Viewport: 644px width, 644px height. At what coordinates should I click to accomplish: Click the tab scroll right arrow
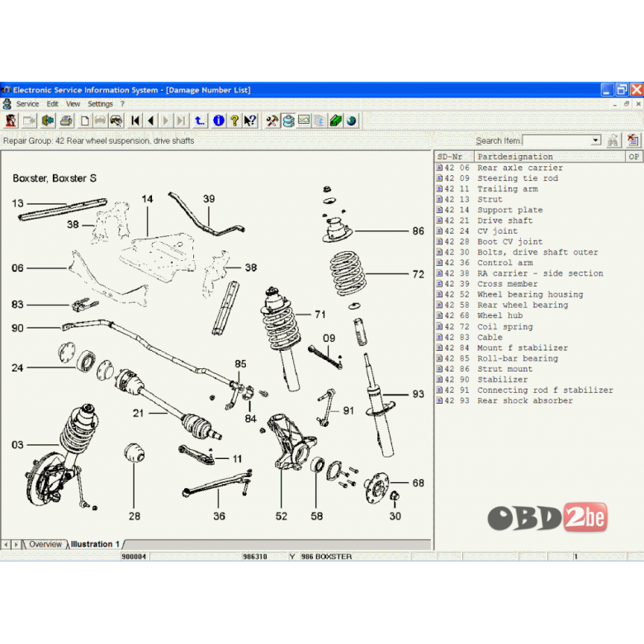(16, 545)
